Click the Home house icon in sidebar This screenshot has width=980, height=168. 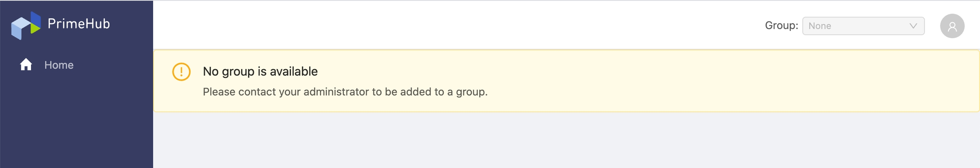tap(26, 64)
